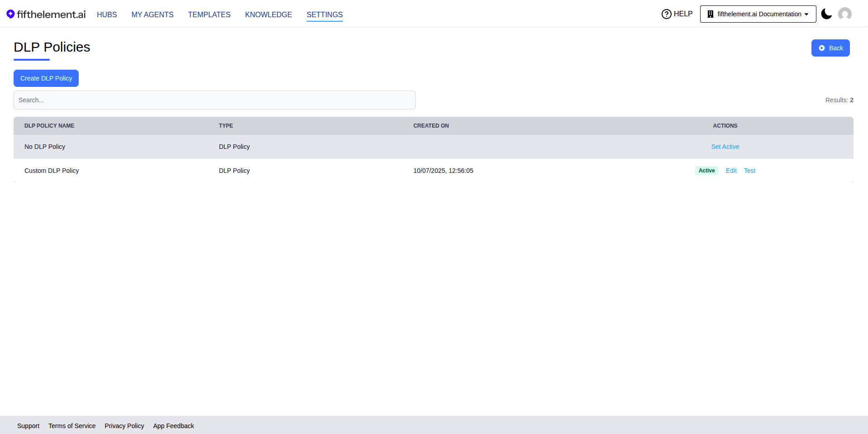Open Terms of Service footer link
Image resolution: width=868 pixels, height=434 pixels.
72,426
